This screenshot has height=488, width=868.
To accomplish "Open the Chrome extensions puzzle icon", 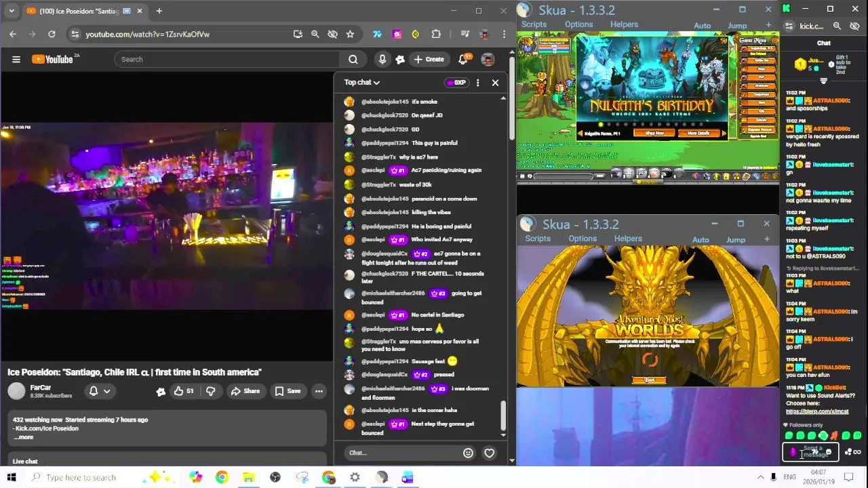I will pos(436,34).
